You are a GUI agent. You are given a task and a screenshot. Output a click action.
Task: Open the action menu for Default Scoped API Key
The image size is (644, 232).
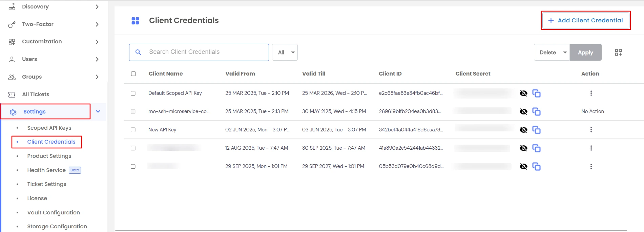(591, 93)
